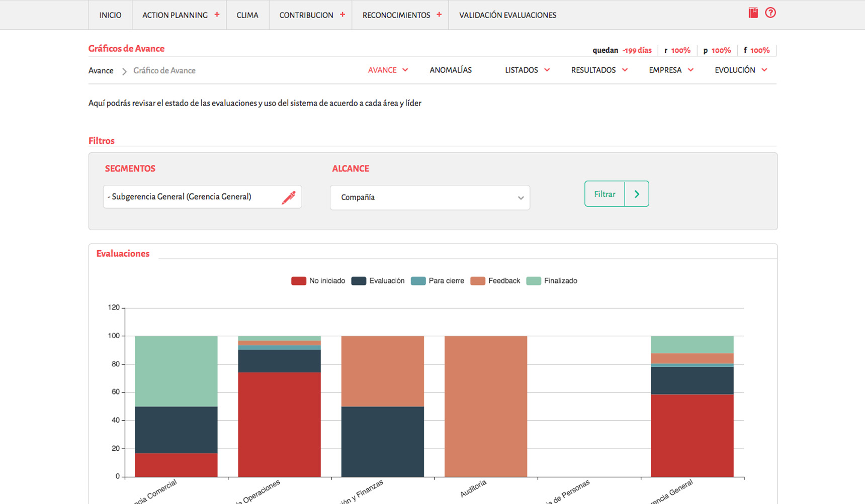Toggle Finalizado legend item
This screenshot has height=504, width=865.
[552, 281]
